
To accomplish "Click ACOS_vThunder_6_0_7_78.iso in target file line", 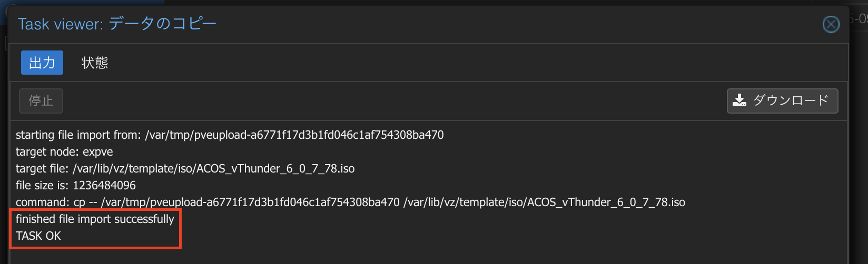I will point(275,169).
